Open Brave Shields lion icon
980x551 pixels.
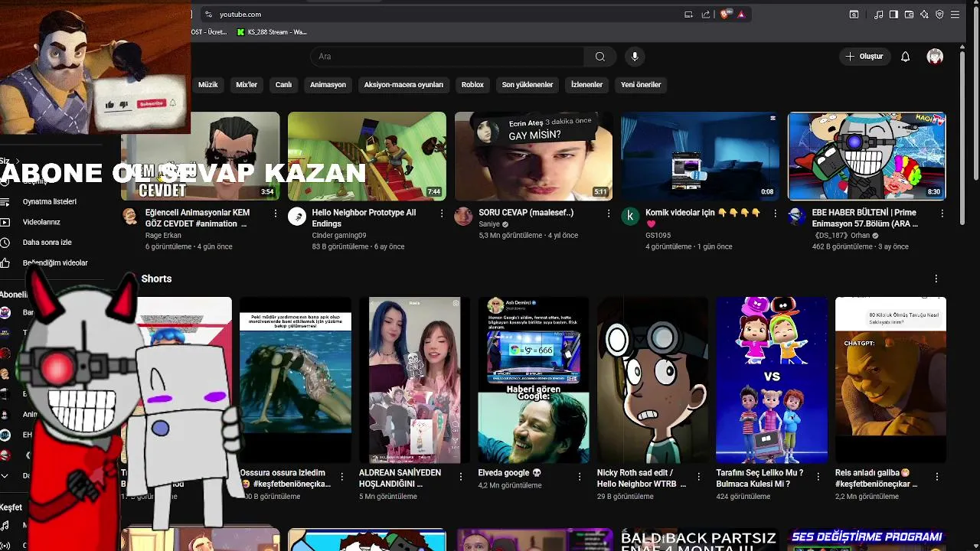click(725, 15)
